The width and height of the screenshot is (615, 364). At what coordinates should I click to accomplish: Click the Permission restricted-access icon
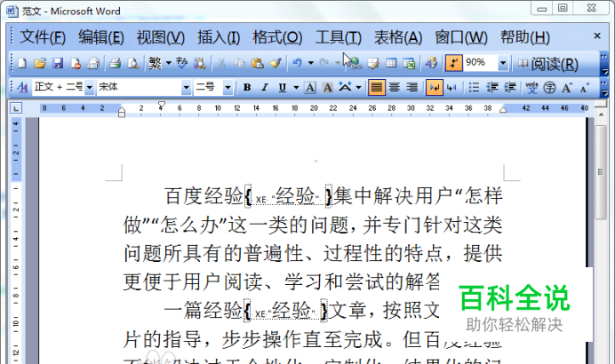pos(76,63)
